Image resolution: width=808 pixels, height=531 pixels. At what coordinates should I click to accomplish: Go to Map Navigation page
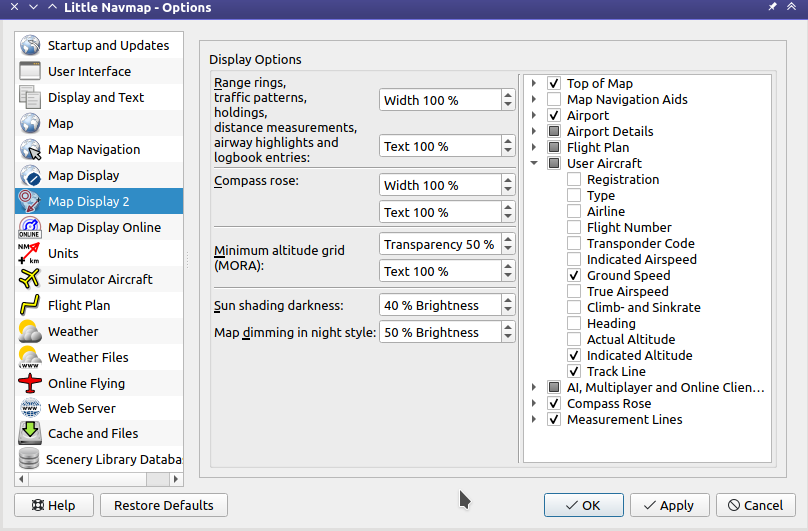pos(99,150)
